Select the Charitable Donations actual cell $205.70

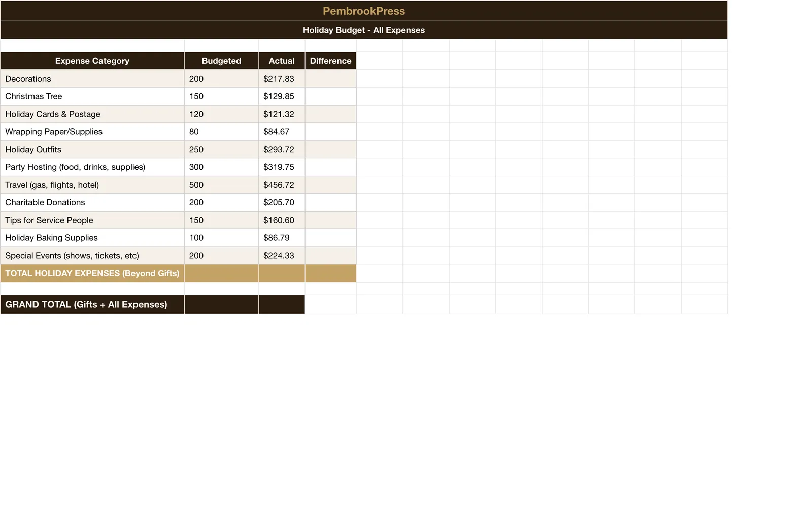pos(282,202)
